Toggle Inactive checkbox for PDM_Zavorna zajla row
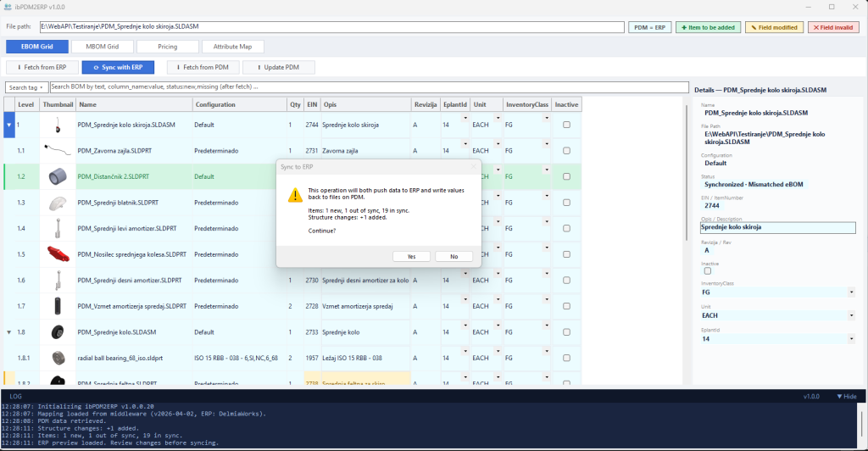 (566, 151)
